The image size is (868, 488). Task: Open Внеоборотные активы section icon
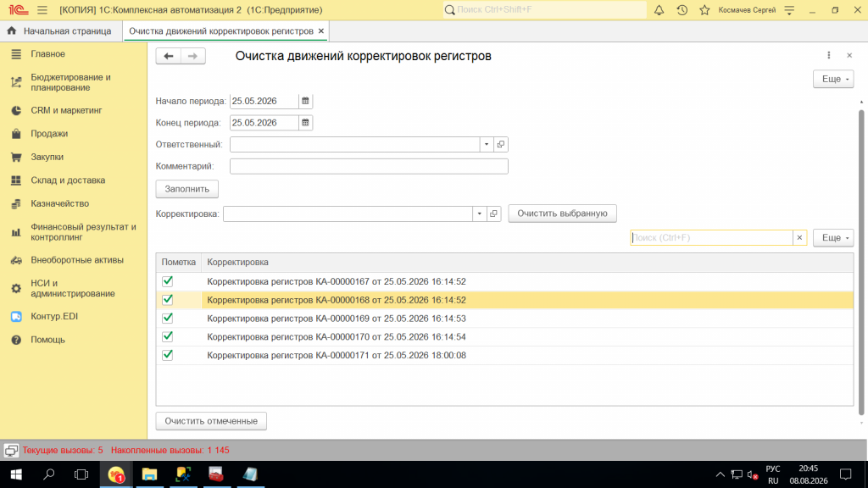tap(16, 260)
